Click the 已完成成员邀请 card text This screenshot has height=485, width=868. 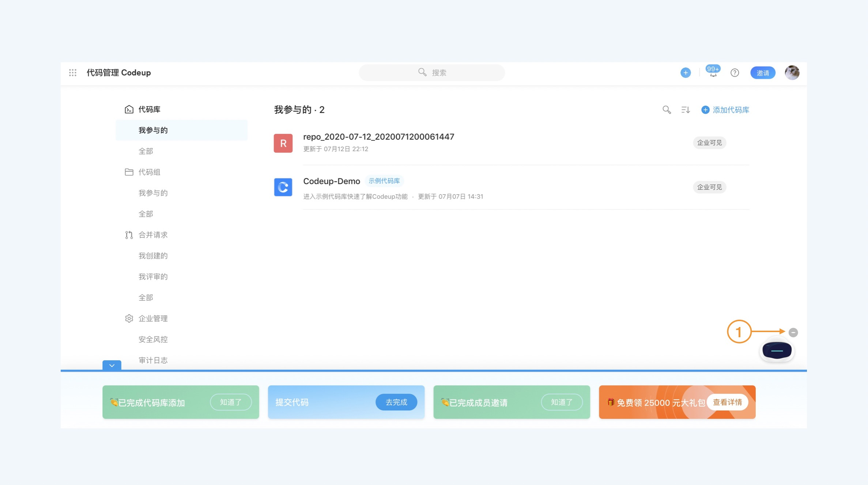478,403
